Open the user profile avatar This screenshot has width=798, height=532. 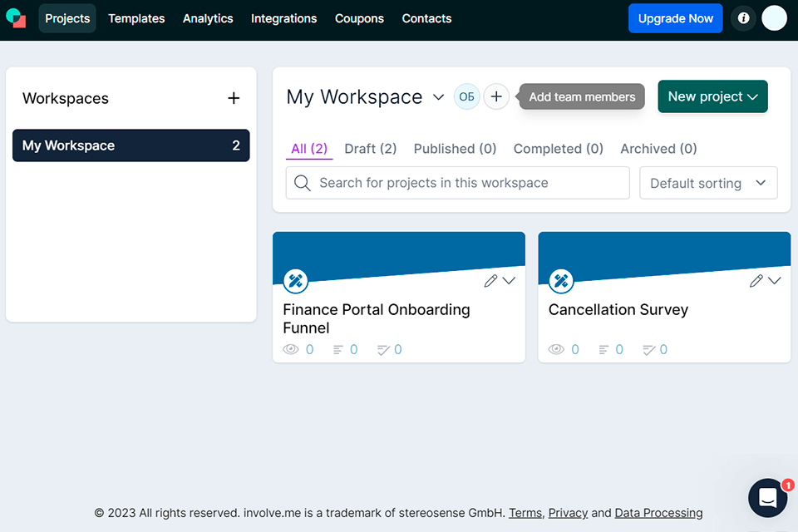774,18
